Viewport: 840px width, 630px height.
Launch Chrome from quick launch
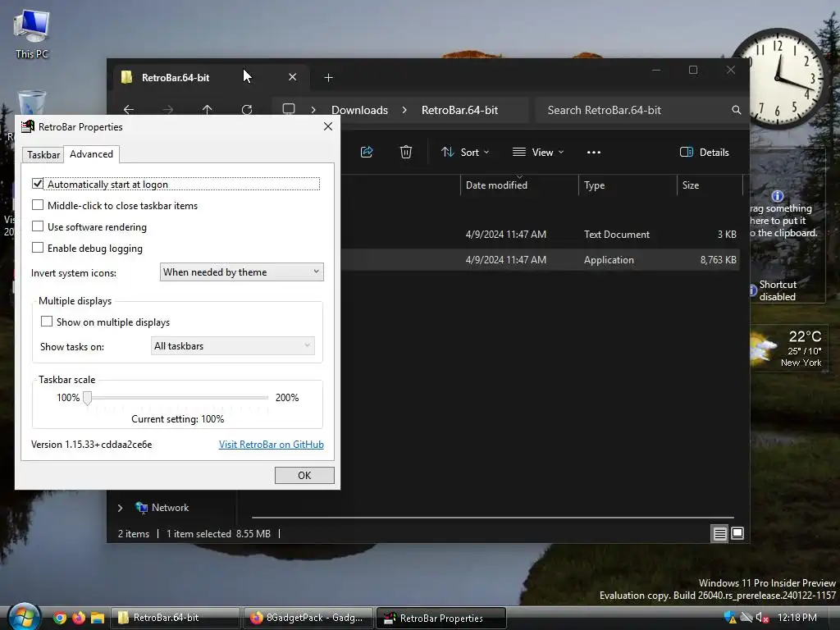point(59,618)
